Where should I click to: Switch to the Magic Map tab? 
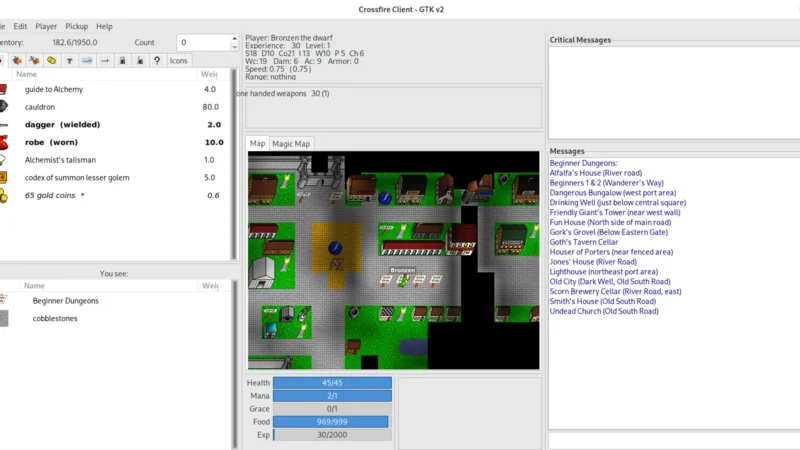(x=291, y=144)
